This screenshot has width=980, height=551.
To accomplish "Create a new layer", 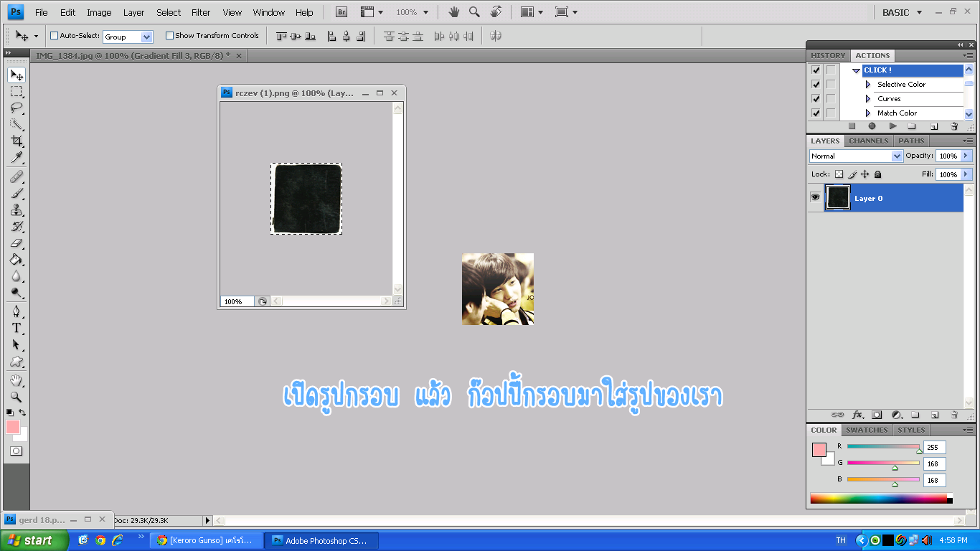I will click(934, 415).
